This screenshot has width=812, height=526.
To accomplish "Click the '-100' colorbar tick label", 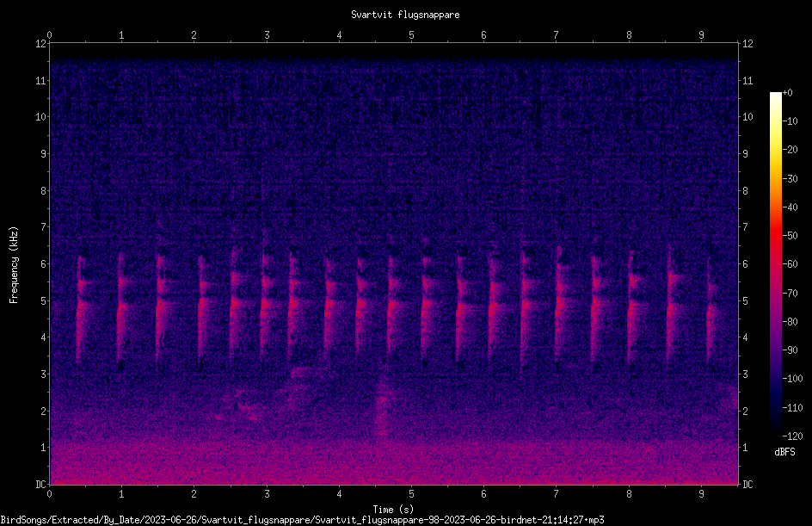I will click(x=792, y=379).
